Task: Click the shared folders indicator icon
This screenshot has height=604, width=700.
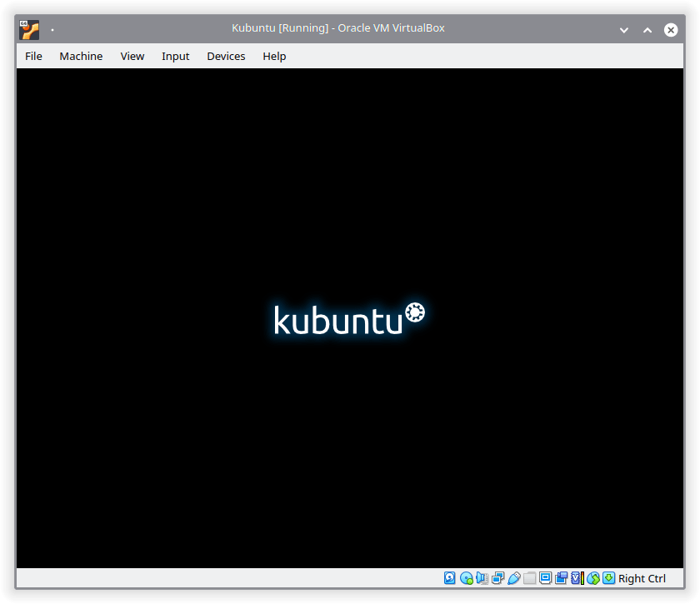Action: coord(529,578)
